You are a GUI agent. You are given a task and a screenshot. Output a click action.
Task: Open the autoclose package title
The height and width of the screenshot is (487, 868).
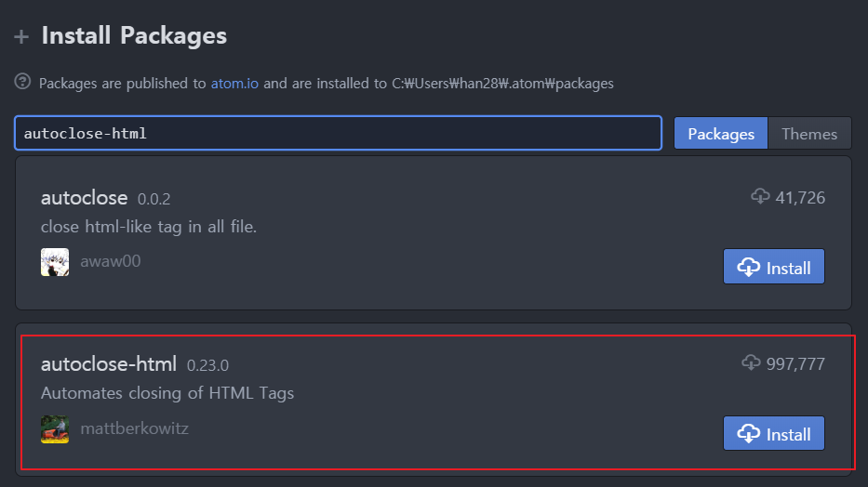click(84, 197)
